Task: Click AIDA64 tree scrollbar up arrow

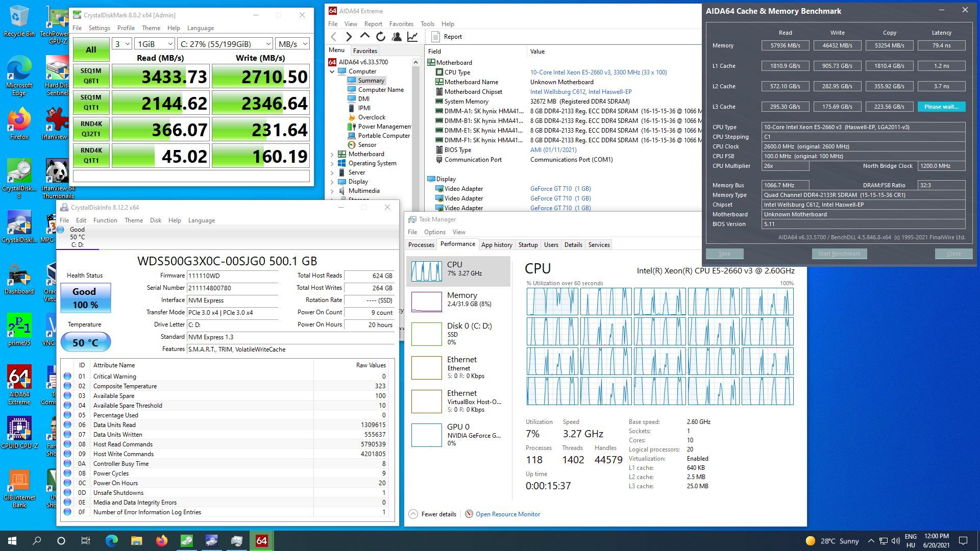Action: click(414, 61)
